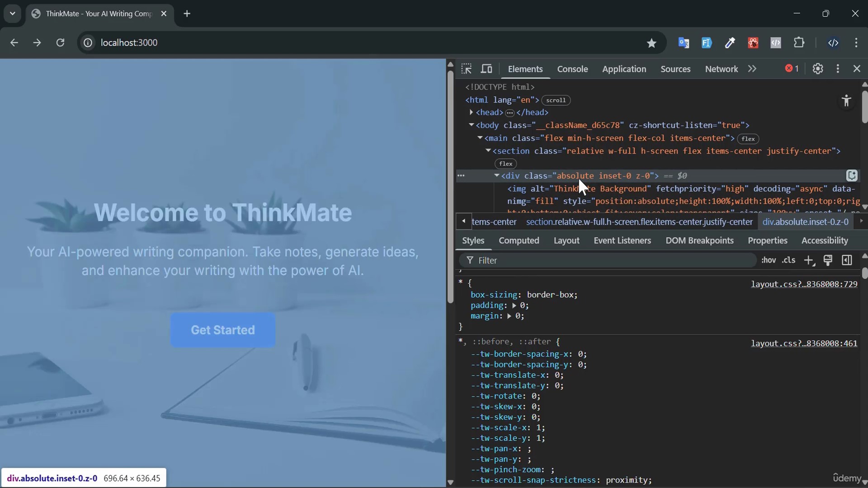Click the flex badge under section element
868x488 pixels.
(x=505, y=164)
